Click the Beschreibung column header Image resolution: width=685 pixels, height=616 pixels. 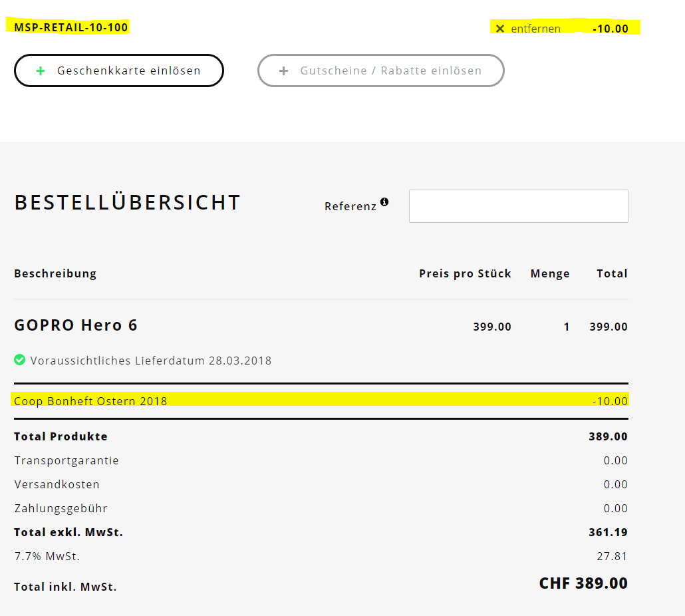click(55, 273)
